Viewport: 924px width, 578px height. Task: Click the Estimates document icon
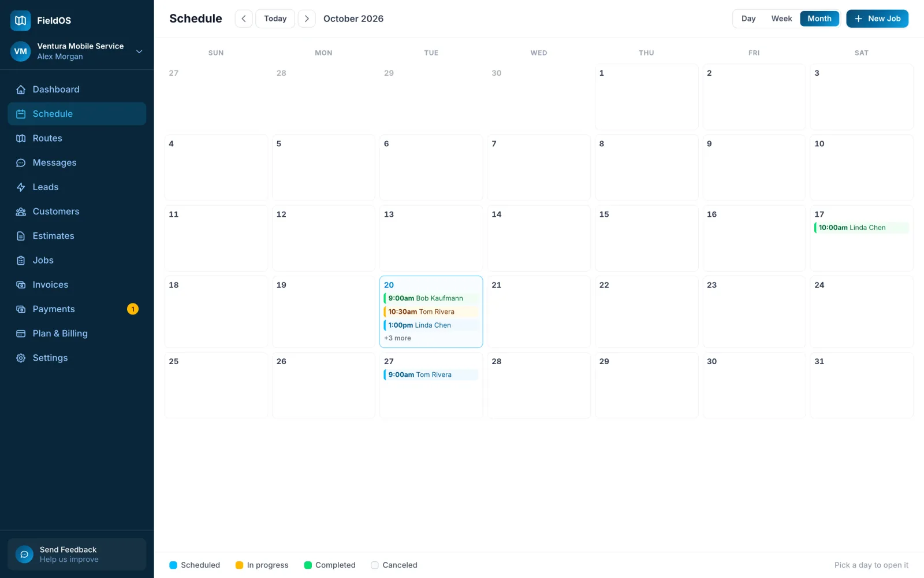(x=21, y=236)
